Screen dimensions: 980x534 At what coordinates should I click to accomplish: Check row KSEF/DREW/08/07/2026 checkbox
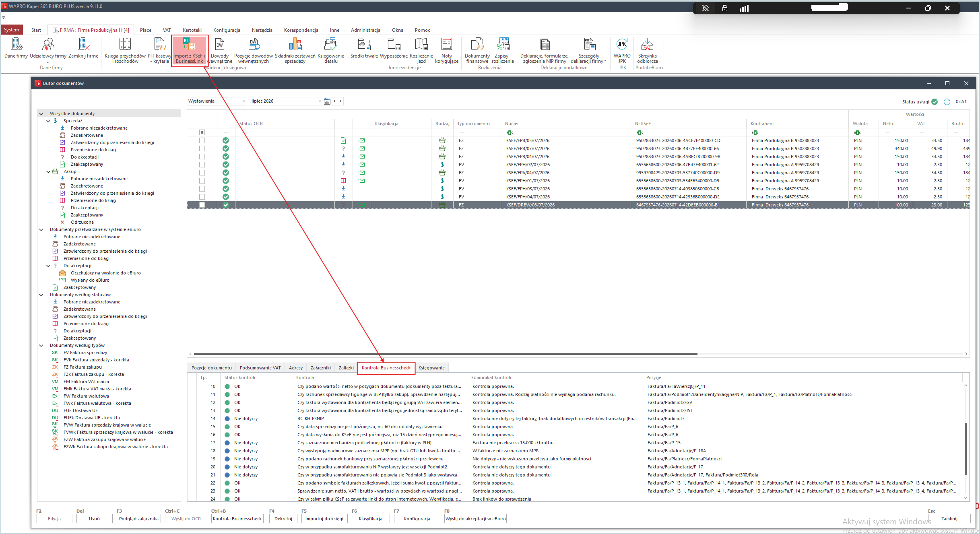202,205
